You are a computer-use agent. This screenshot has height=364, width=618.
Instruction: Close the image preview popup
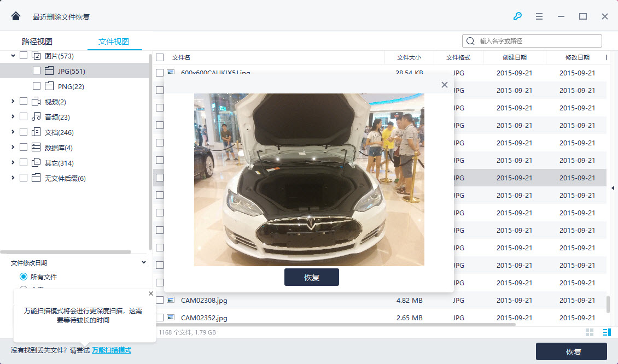coord(444,85)
